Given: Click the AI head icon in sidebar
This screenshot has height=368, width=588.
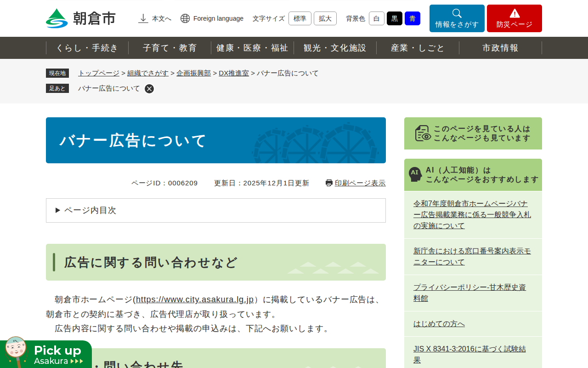Looking at the screenshot, I should tap(415, 174).
